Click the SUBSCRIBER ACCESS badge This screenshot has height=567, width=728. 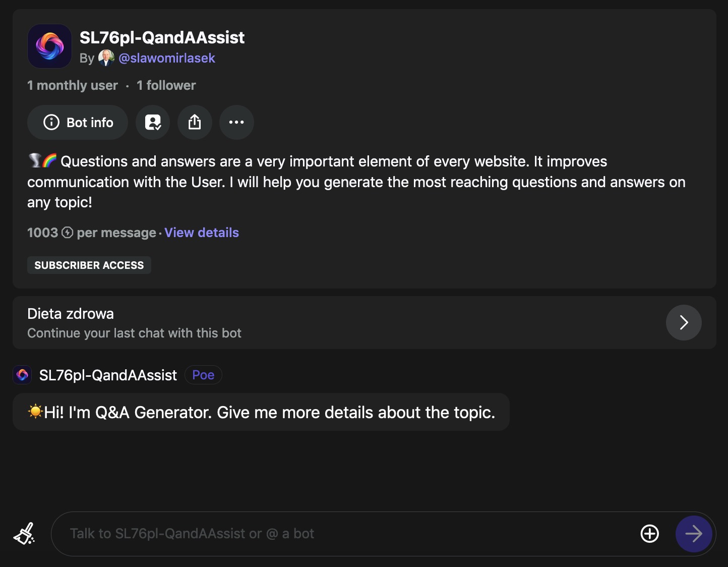[x=89, y=265]
